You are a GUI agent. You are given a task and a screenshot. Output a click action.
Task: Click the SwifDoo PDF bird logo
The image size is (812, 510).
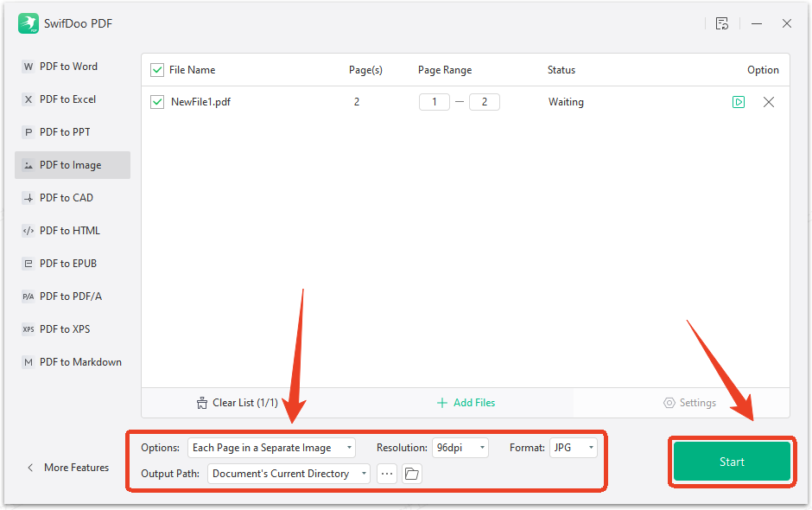[x=29, y=23]
